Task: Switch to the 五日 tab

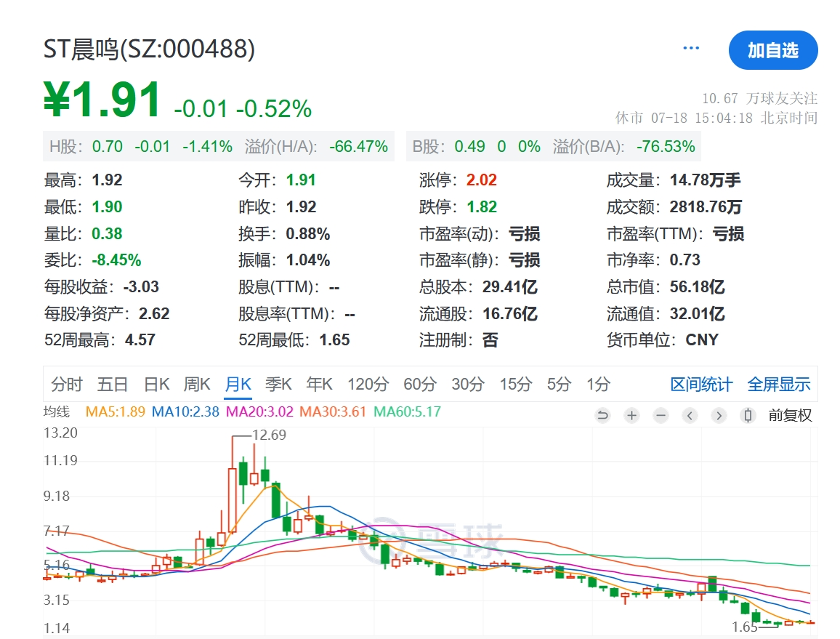Action: click(113, 385)
